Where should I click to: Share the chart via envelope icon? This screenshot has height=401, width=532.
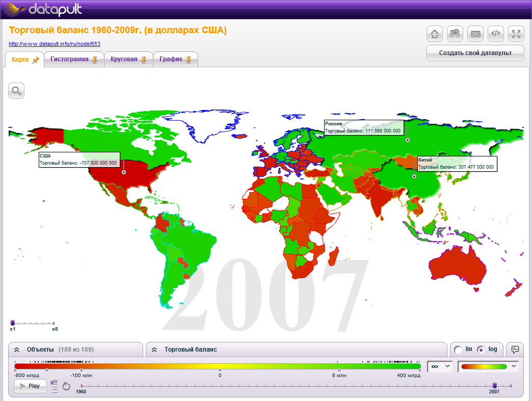(x=475, y=34)
